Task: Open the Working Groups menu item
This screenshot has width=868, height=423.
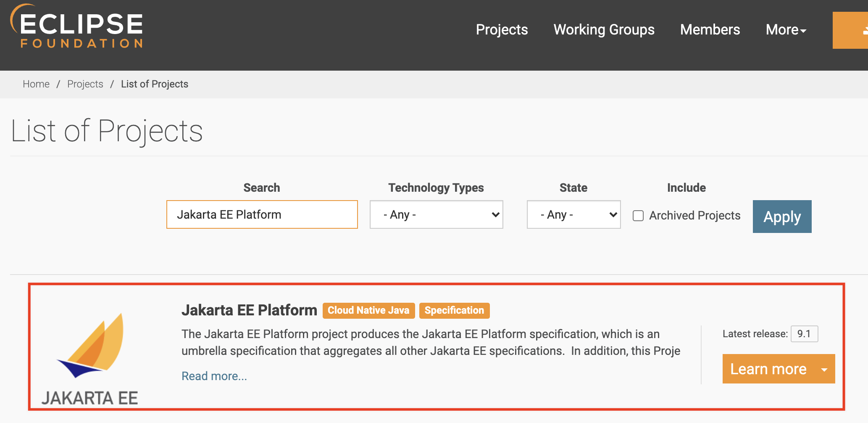Action: [x=604, y=29]
